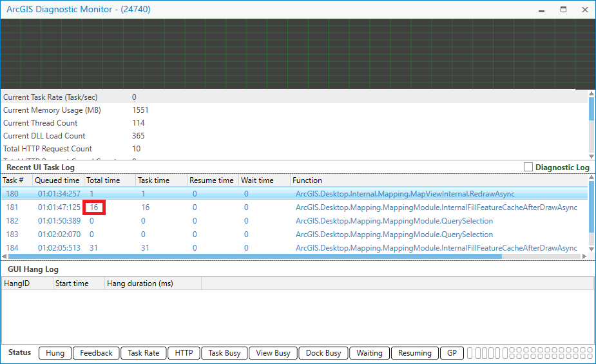The image size is (596, 364).
Task: Click task log scroll left arrow
Action: coord(4,256)
